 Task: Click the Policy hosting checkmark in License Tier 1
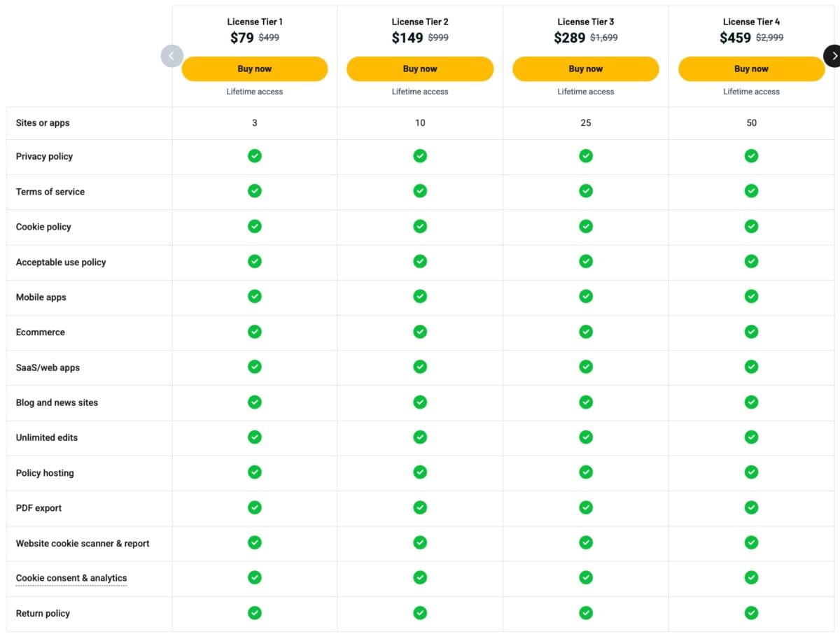(x=255, y=472)
